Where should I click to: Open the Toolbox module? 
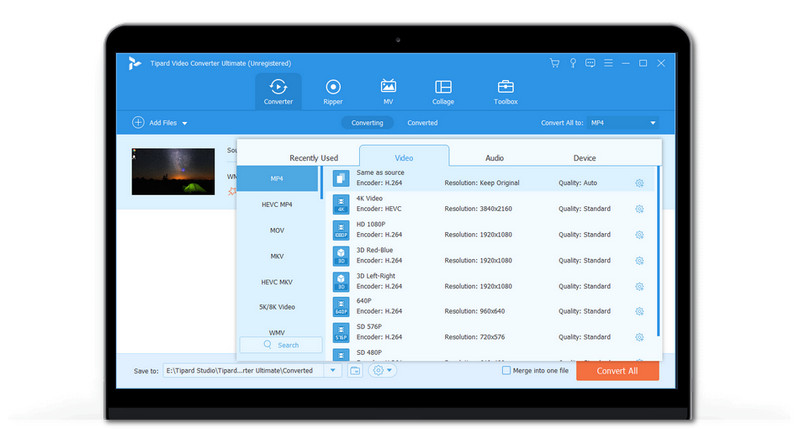pos(506,92)
